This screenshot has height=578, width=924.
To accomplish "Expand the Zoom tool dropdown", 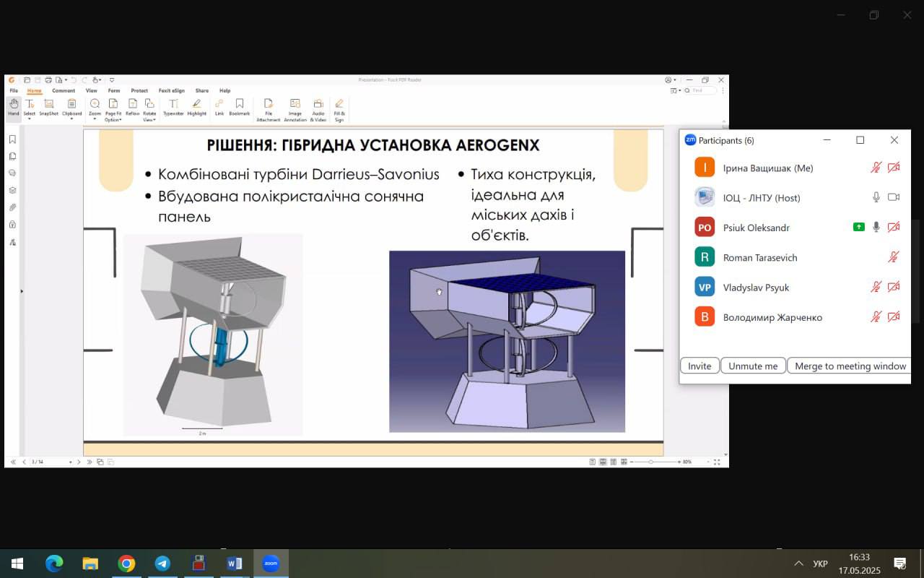I will pos(95,119).
